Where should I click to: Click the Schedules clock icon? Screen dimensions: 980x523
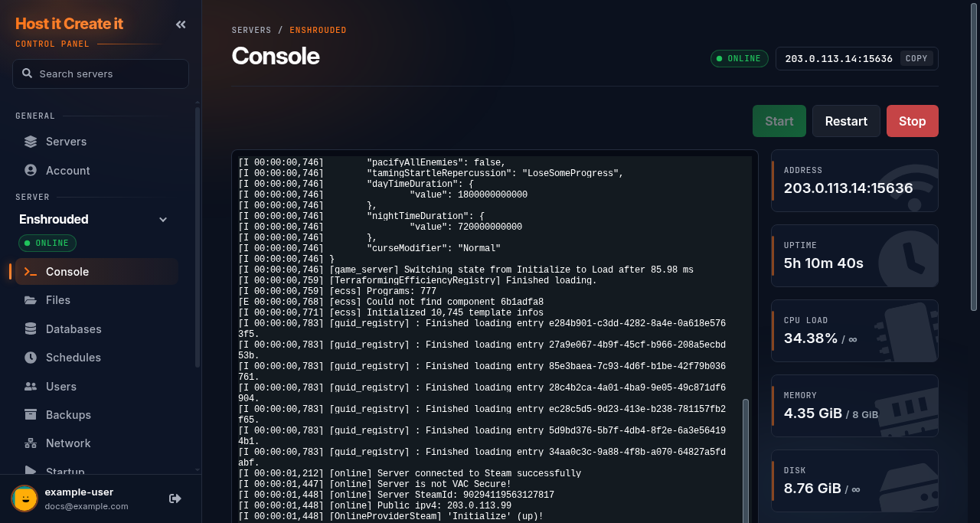click(x=31, y=358)
